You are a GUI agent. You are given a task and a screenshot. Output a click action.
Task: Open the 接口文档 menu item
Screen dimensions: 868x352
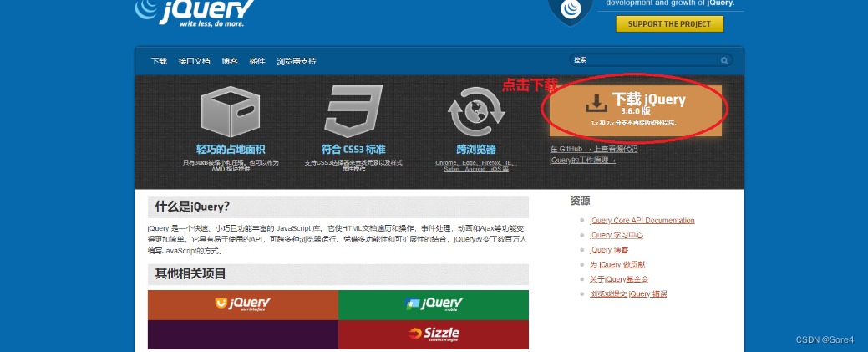pyautogui.click(x=195, y=61)
